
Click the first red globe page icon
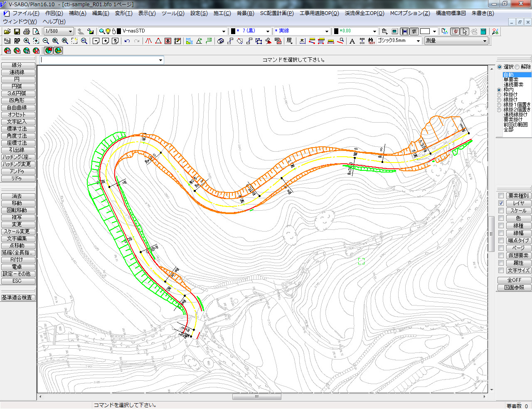[7, 50]
